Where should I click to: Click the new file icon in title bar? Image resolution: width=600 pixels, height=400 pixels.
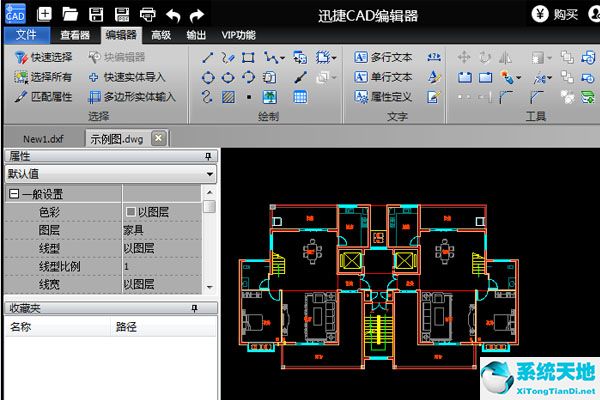44,15
